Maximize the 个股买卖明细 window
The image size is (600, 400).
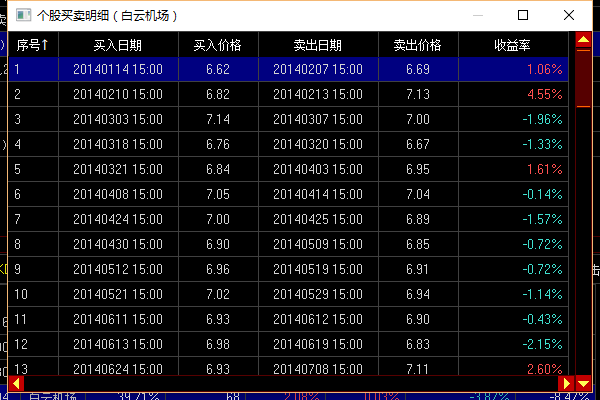pos(523,16)
